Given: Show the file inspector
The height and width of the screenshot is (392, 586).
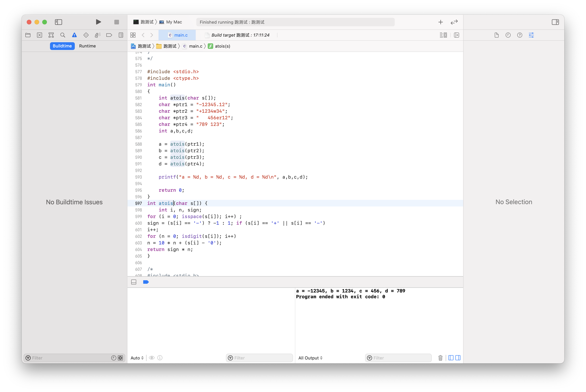Looking at the screenshot, I should tap(496, 35).
